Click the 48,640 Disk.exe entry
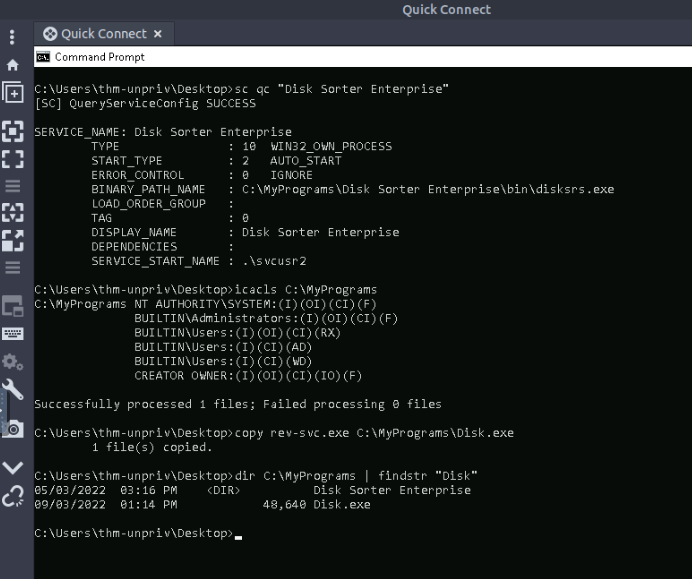Screen dimensions: 692x579 click(x=202, y=504)
